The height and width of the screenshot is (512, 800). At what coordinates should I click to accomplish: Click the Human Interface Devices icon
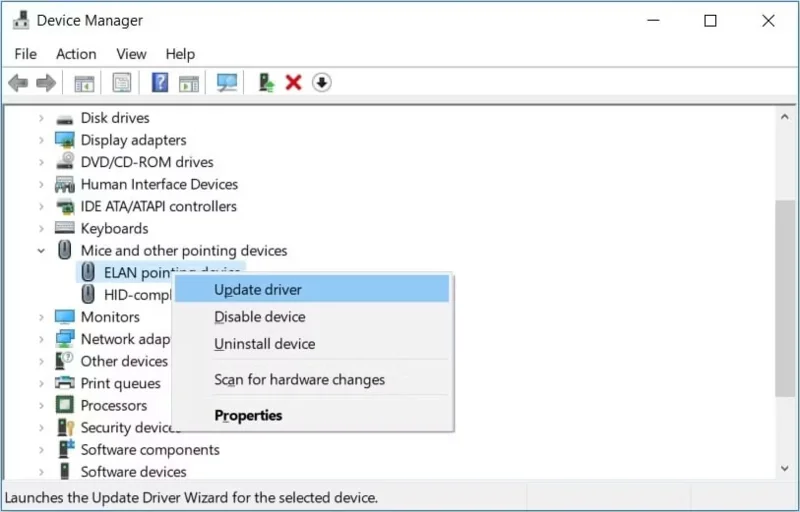65,184
